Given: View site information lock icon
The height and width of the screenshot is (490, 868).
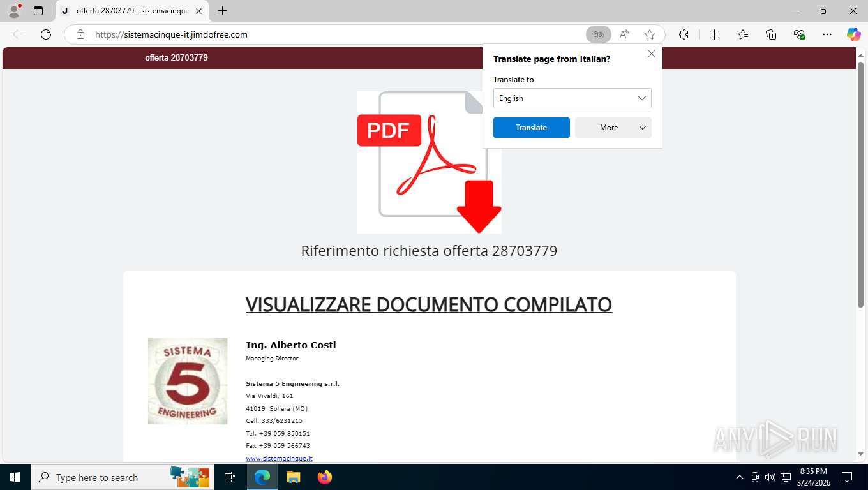Looking at the screenshot, I should (x=80, y=34).
